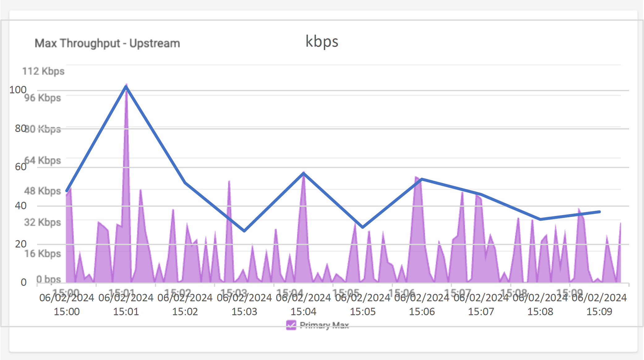This screenshot has width=644, height=360.
Task: Click the blue line end point at 15:09
Action: click(x=599, y=212)
